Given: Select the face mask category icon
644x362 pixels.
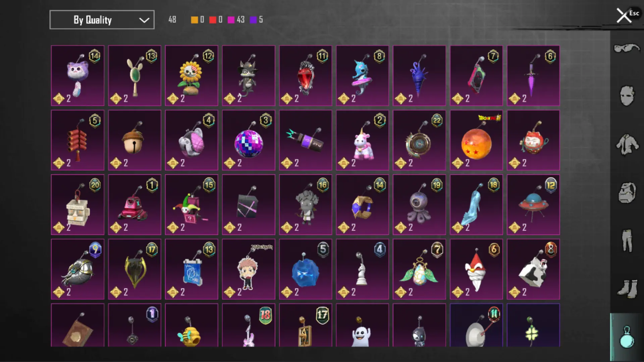Looking at the screenshot, I should point(627,96).
